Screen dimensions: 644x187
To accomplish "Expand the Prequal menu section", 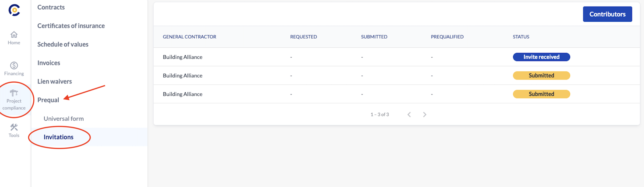I will tap(48, 100).
